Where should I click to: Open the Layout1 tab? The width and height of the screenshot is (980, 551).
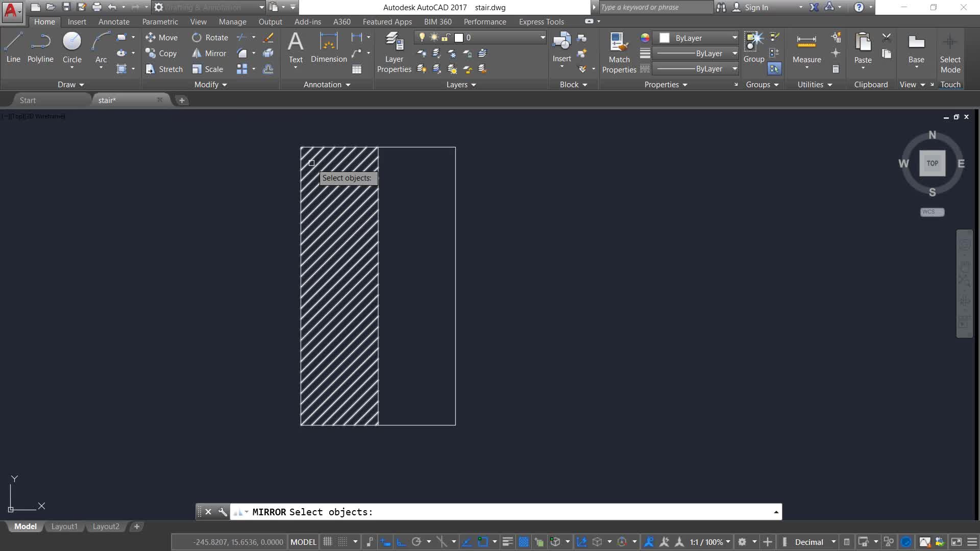[64, 527]
